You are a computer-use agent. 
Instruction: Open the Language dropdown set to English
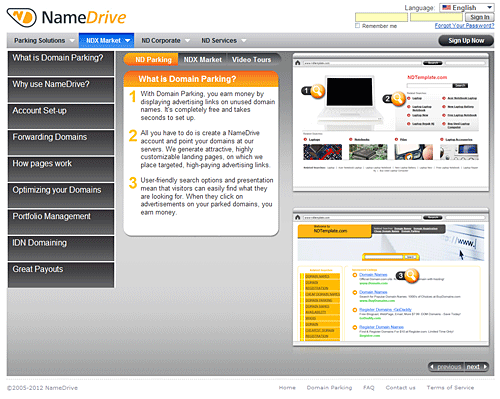coord(467,7)
